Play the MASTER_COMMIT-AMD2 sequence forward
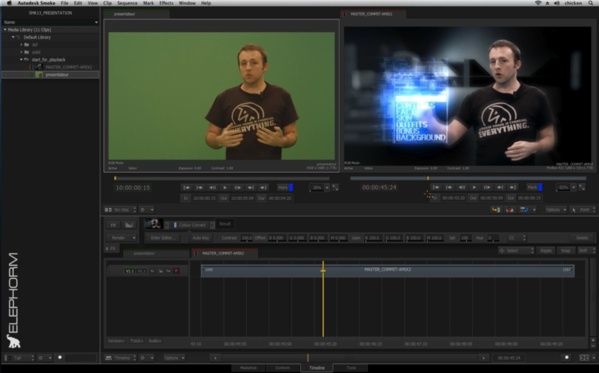Image resolution: width=599 pixels, height=373 pixels. pos(474,187)
